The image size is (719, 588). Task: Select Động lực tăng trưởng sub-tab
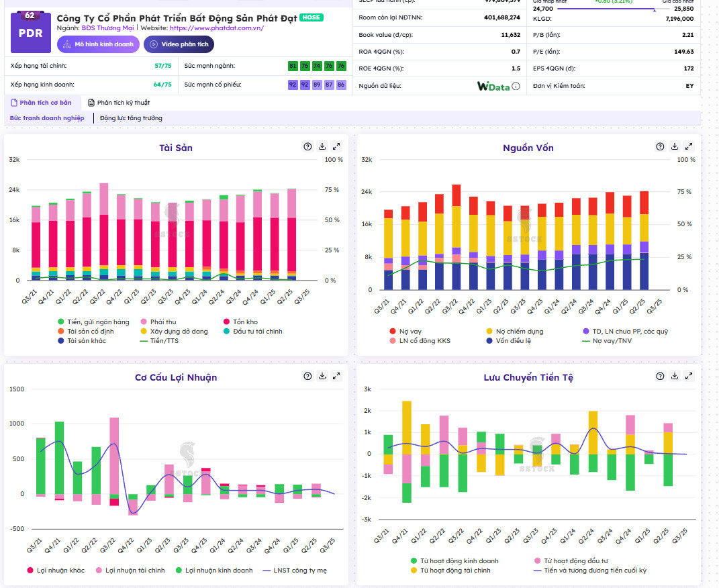coord(131,118)
